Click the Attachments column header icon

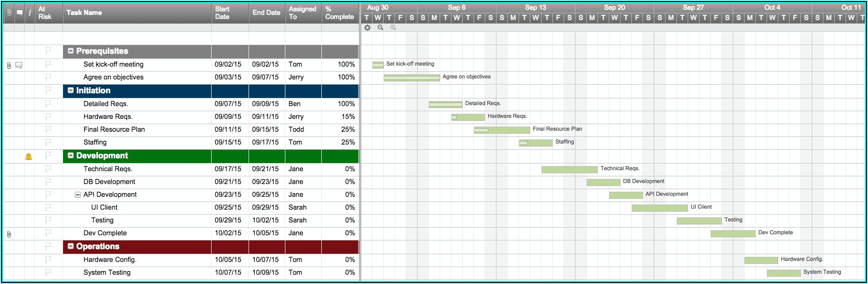(9, 12)
